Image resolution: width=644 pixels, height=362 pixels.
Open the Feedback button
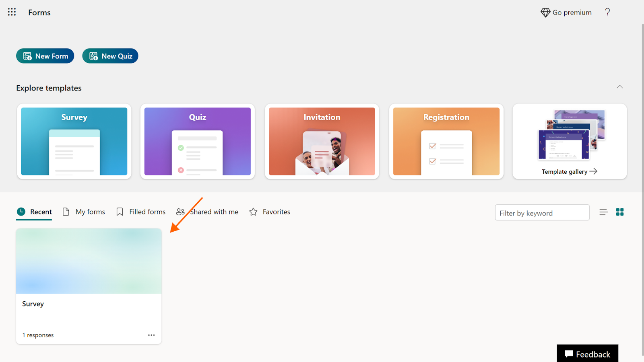click(588, 354)
